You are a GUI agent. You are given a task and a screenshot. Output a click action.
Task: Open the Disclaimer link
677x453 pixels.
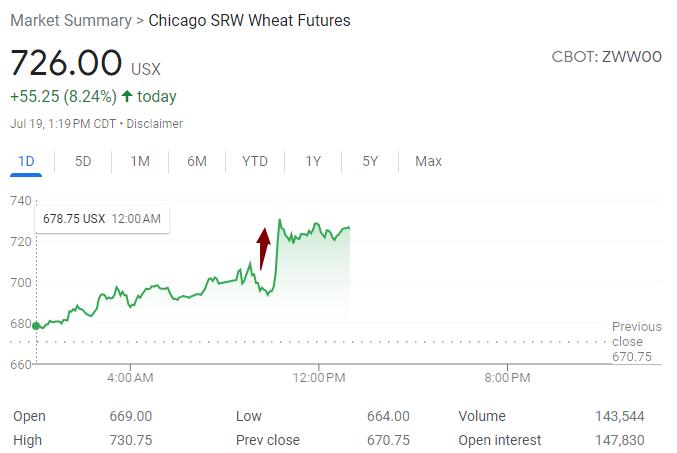point(154,124)
